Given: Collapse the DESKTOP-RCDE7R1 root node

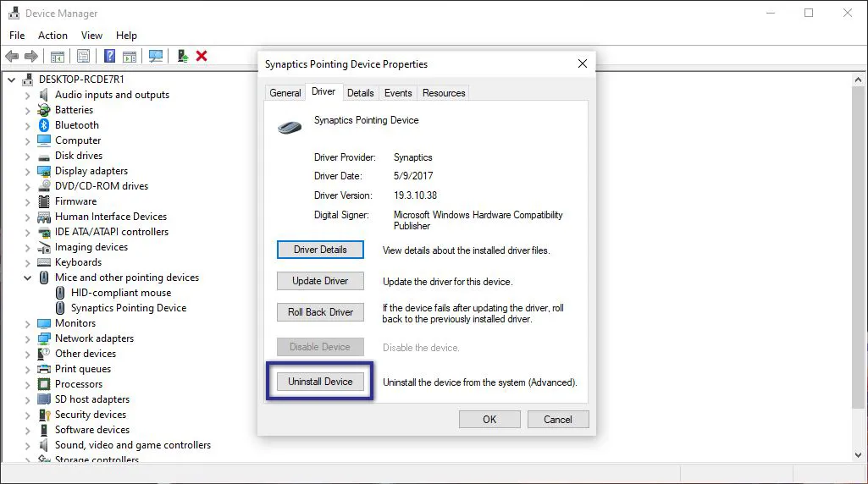Looking at the screenshot, I should click(12, 80).
